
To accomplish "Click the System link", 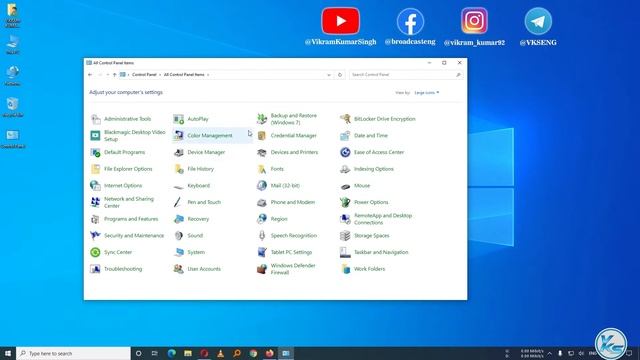I will click(x=196, y=252).
